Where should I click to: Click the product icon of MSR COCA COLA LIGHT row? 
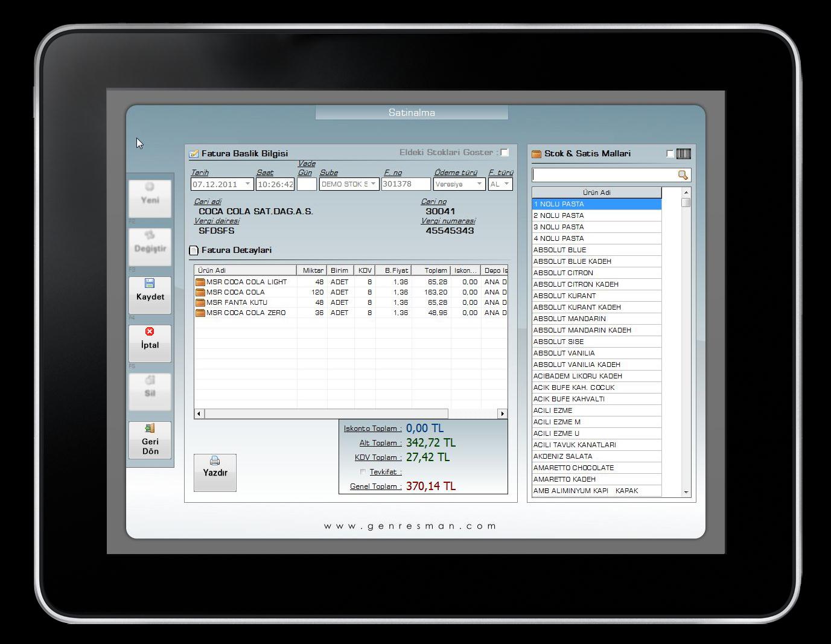click(200, 282)
